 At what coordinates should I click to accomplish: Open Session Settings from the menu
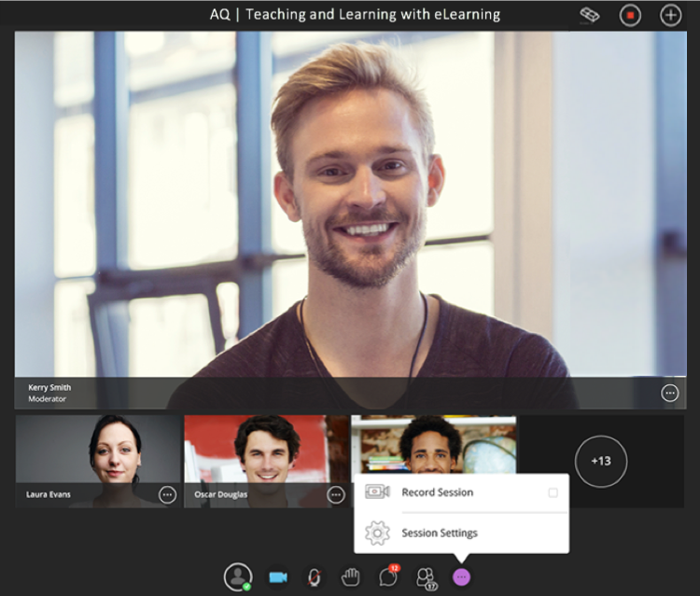[x=462, y=534]
